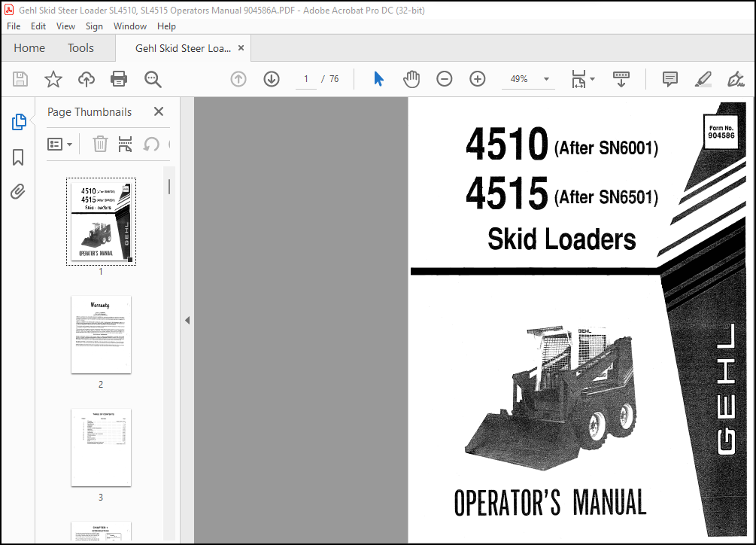Open the Help menu

166,26
